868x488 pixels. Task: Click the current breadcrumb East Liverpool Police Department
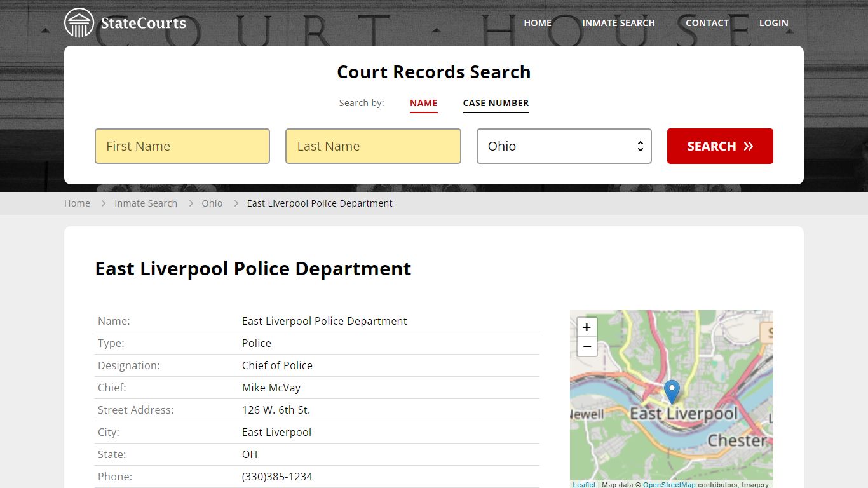pyautogui.click(x=320, y=203)
